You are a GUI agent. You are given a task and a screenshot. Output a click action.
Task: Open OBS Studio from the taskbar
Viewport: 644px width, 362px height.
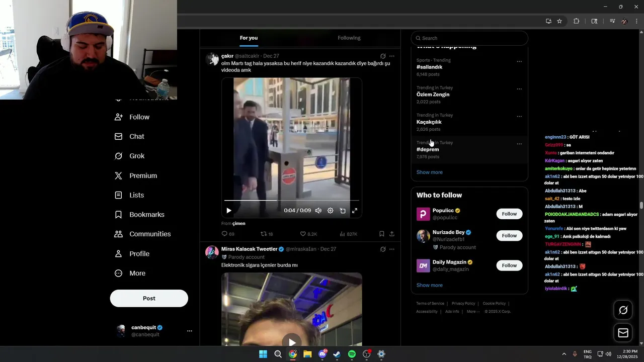click(367, 354)
